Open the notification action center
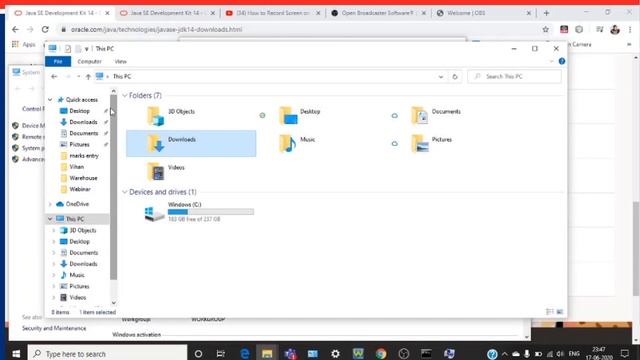The image size is (640, 360). (624, 353)
